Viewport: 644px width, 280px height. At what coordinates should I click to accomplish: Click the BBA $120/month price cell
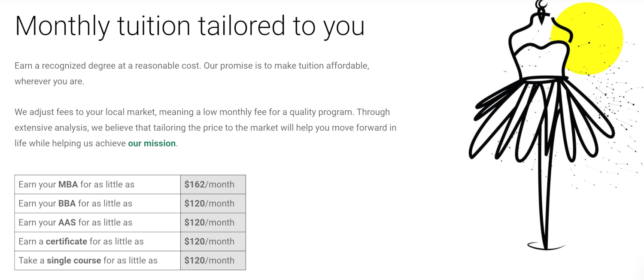click(x=213, y=204)
